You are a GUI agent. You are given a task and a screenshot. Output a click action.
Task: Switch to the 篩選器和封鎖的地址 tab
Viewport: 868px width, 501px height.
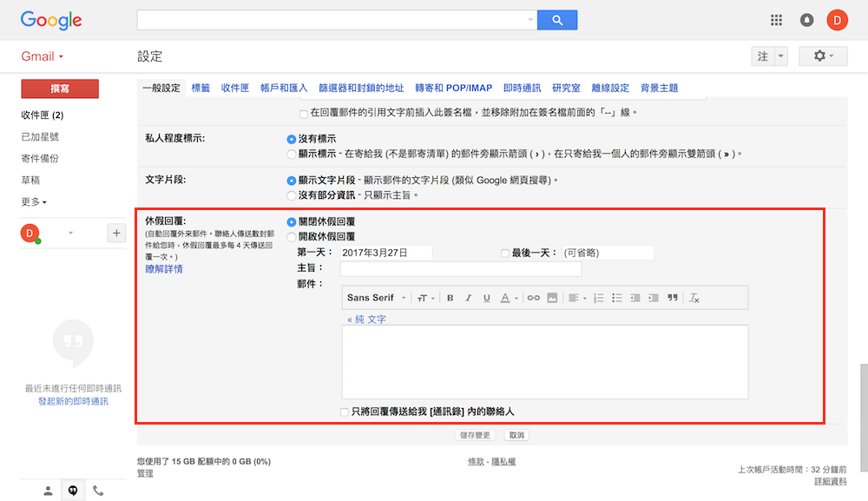(x=361, y=88)
